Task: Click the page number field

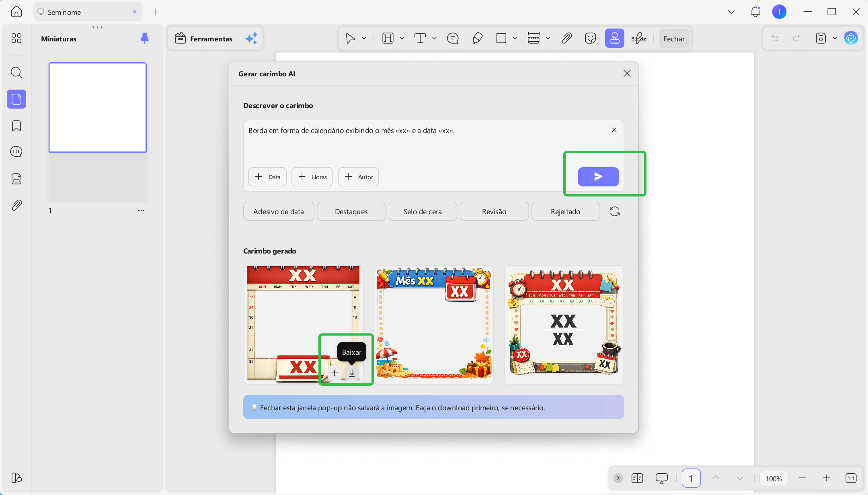Action: pos(691,478)
